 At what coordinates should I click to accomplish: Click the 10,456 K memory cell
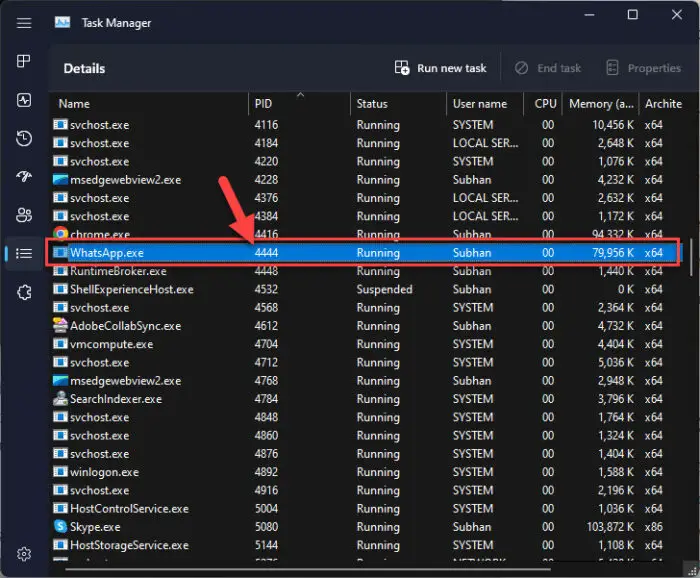pyautogui.click(x=612, y=125)
